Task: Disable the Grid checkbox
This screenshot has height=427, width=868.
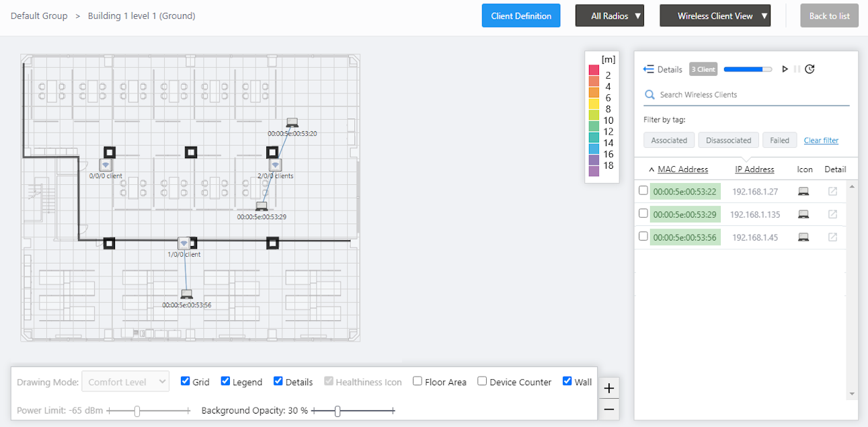Action: (186, 381)
